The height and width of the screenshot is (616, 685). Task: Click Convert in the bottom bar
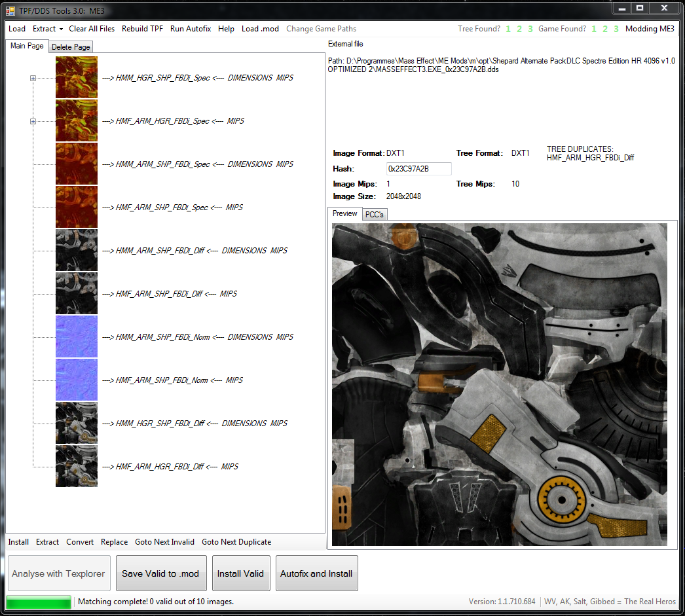point(80,542)
